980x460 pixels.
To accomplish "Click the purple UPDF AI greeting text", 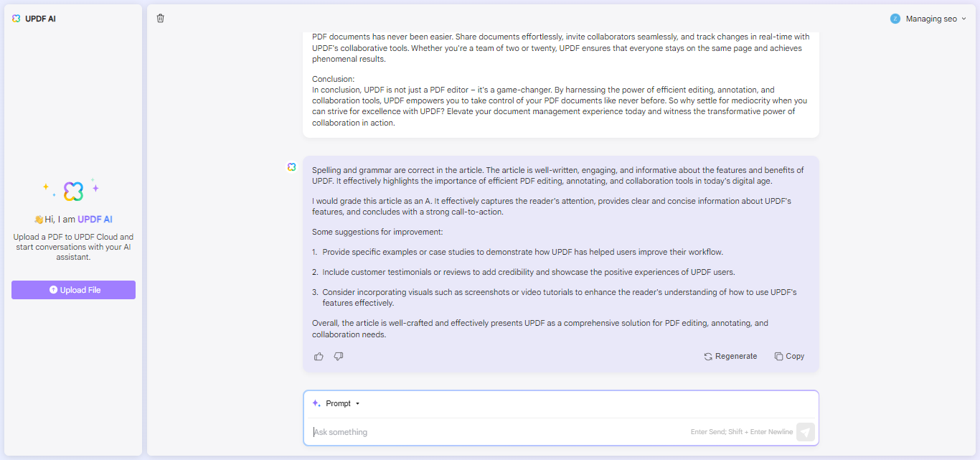I will 95,220.
